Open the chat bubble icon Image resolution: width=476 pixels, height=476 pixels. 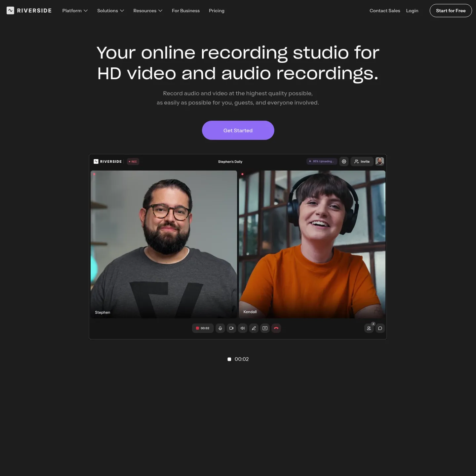click(380, 328)
